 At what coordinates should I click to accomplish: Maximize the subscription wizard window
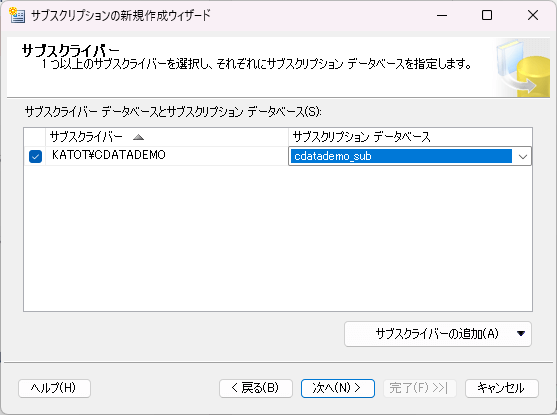pyautogui.click(x=487, y=15)
